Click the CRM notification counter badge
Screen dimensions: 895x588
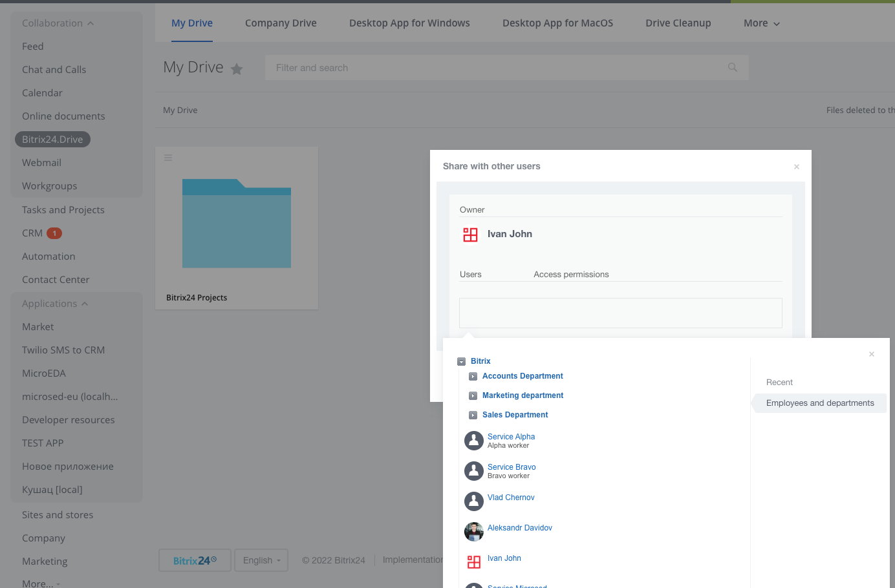pyautogui.click(x=54, y=233)
